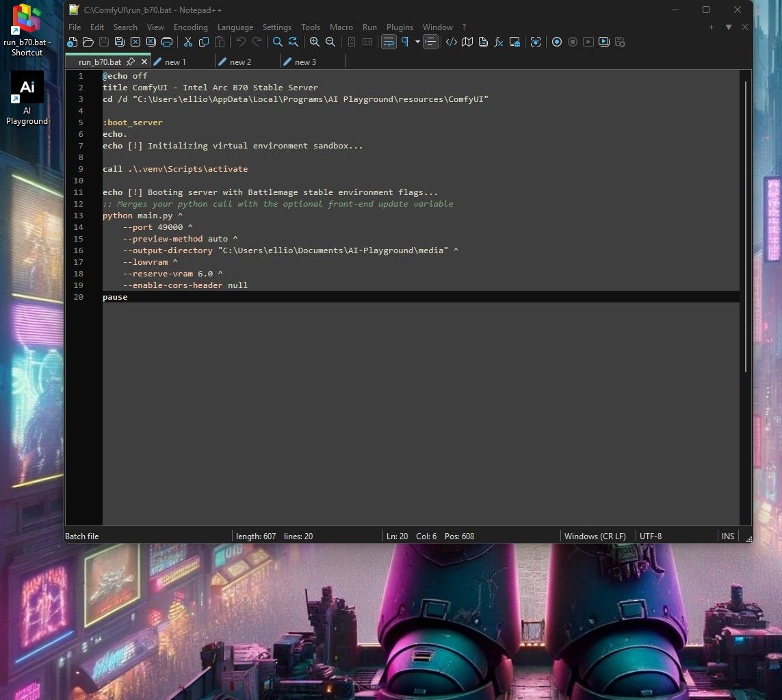The image size is (782, 700).
Task: Open the Language menu
Action: (235, 27)
